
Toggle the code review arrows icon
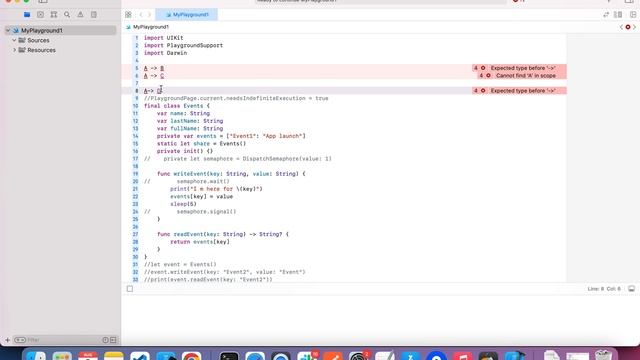pyautogui.click(x=606, y=15)
